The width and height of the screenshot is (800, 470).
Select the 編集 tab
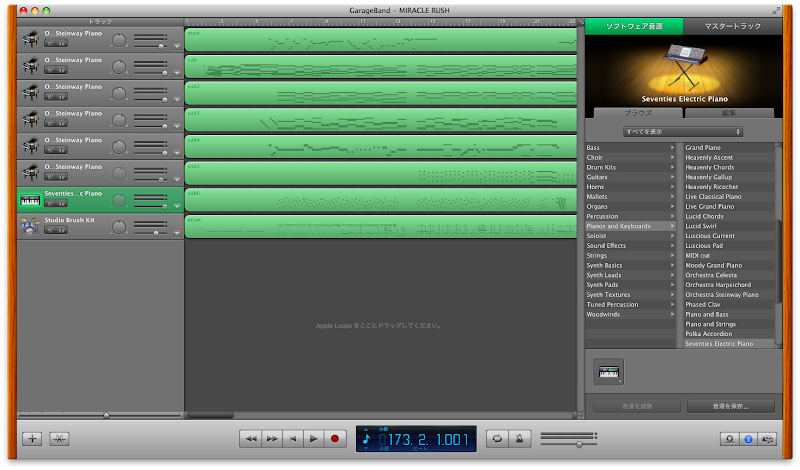pos(729,113)
